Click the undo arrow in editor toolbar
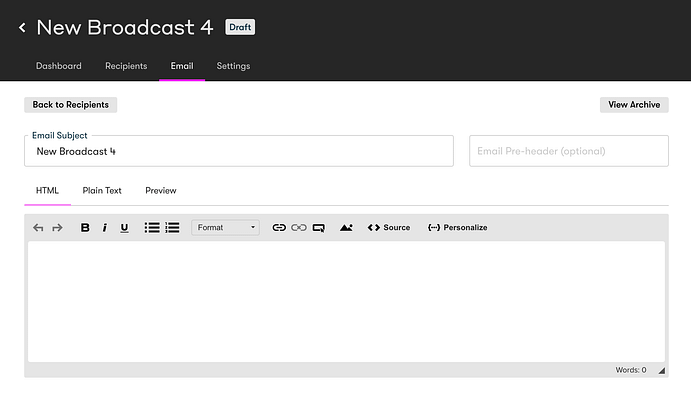Screen dimensions: 691x400 pos(38,228)
